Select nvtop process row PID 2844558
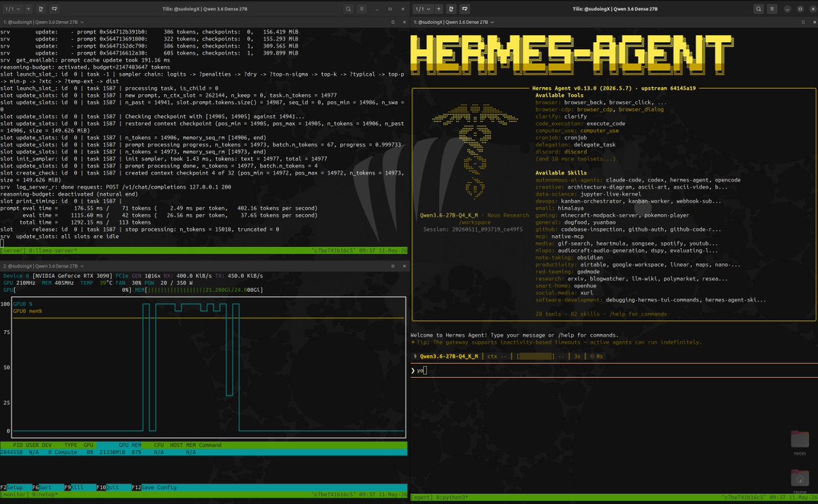This screenshot has width=818, height=504. click(x=203, y=452)
